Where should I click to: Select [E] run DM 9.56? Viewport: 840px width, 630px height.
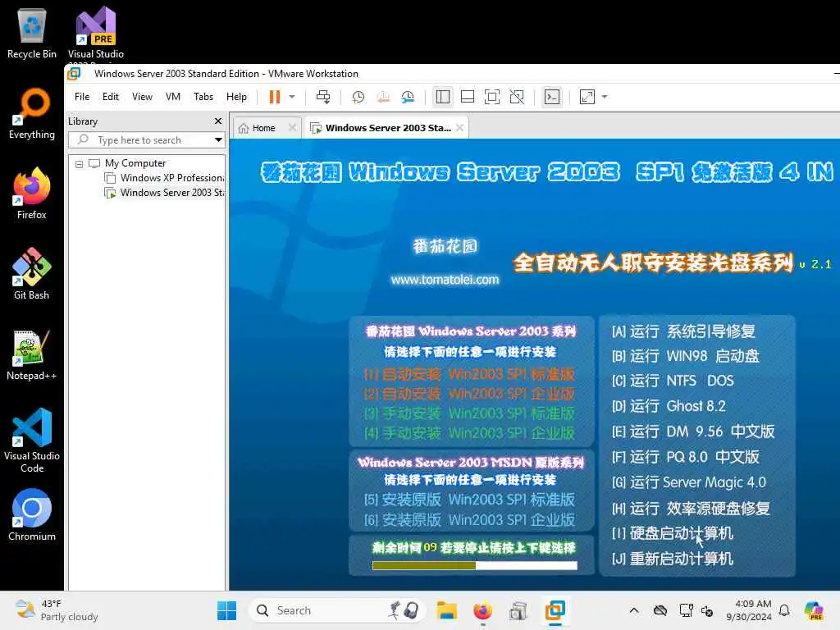click(x=693, y=431)
